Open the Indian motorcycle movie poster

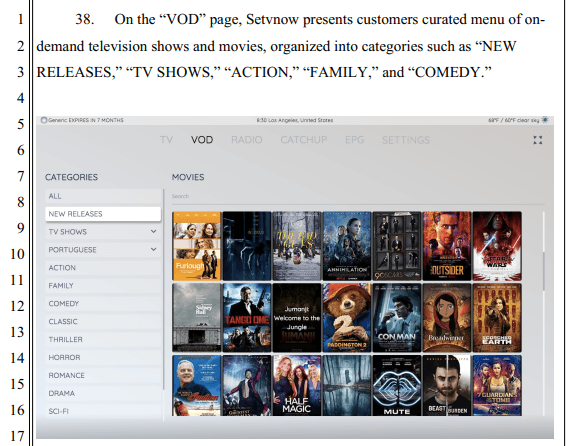(x=196, y=386)
